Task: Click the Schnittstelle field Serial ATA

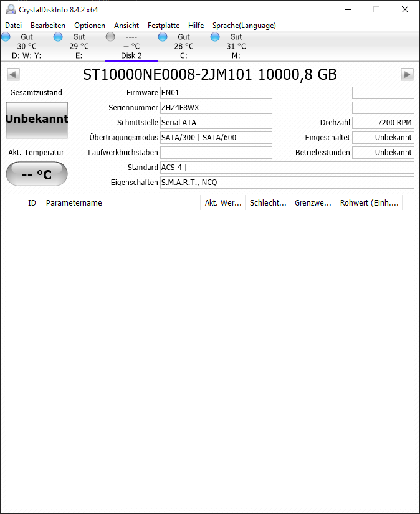Action: [x=216, y=123]
